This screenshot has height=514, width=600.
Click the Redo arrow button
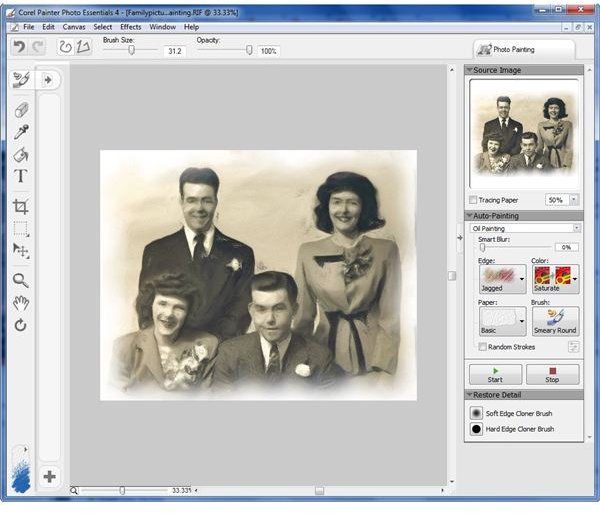38,47
